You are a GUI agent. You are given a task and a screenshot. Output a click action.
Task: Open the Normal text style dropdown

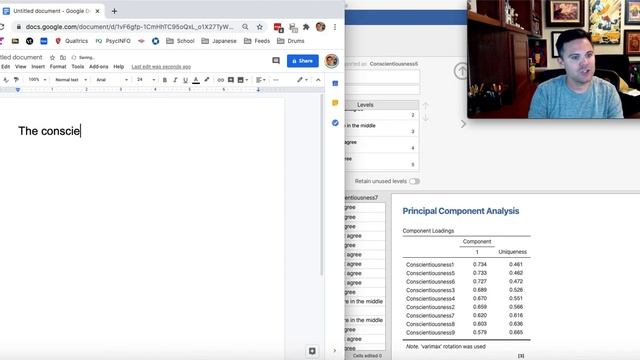71,80
